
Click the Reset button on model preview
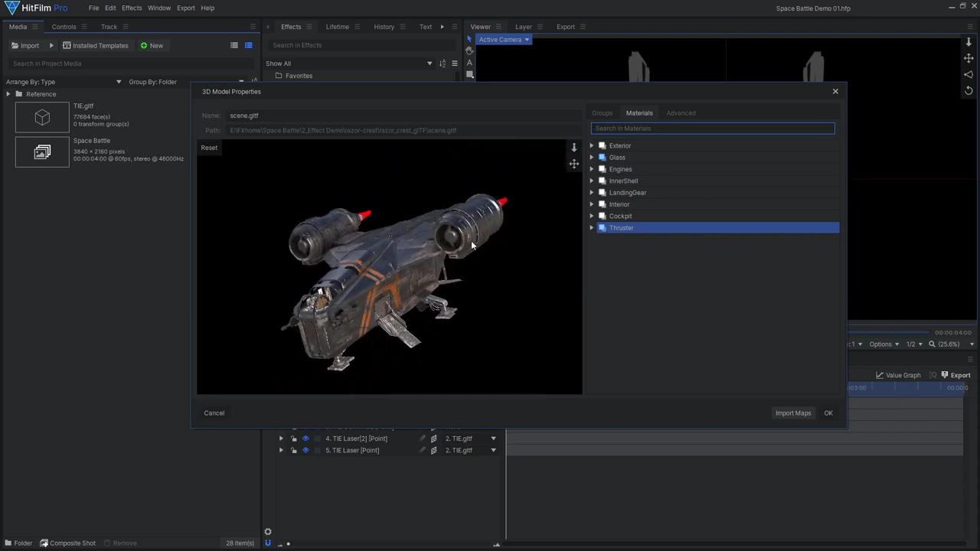pos(209,148)
